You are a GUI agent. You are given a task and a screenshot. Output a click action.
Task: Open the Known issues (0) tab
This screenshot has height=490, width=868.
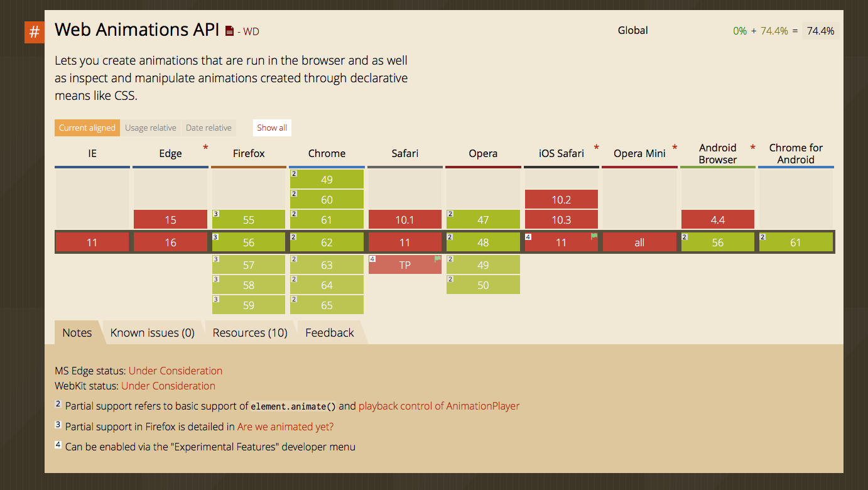(x=153, y=332)
